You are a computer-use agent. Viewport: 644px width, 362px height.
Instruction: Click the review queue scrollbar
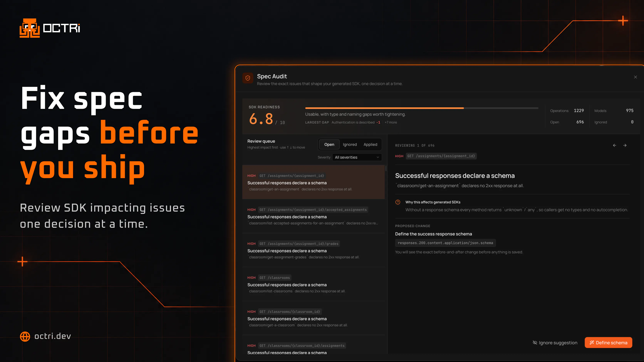tap(386, 168)
